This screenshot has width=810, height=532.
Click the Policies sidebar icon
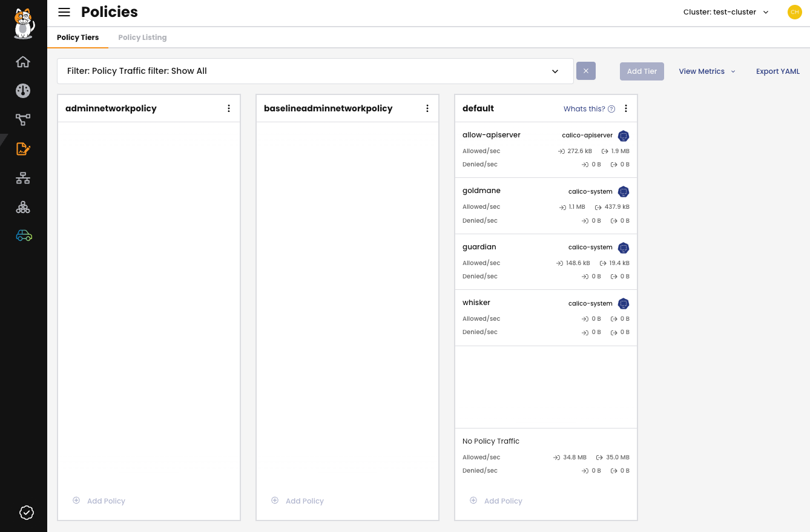click(x=23, y=149)
